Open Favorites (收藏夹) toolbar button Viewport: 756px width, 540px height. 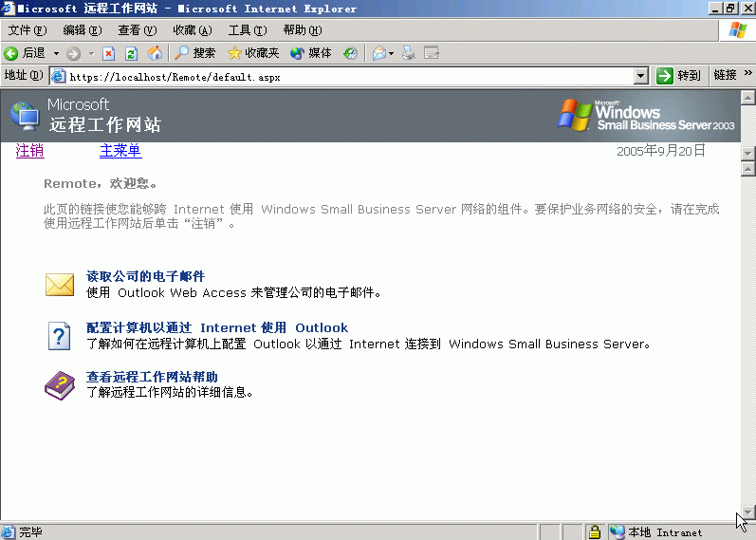(x=252, y=53)
